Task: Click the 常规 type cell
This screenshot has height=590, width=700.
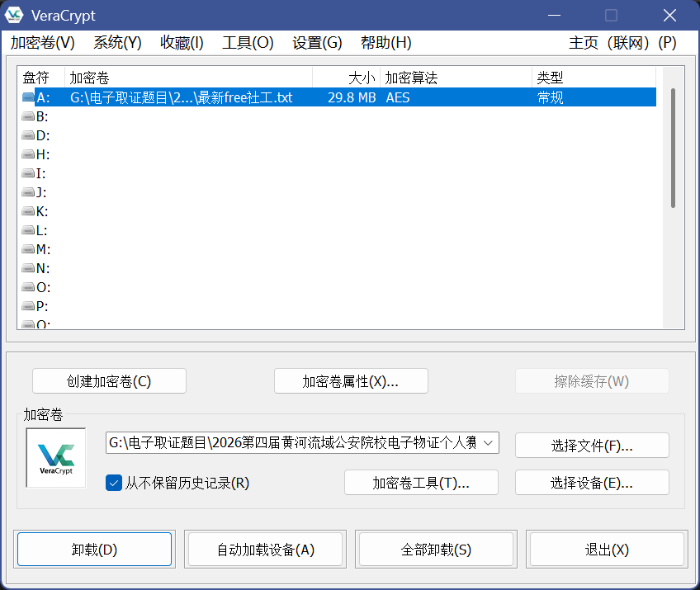Action: click(x=550, y=97)
